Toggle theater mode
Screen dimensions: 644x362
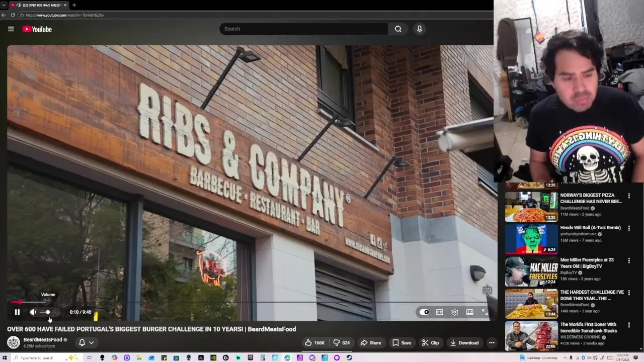click(469, 312)
